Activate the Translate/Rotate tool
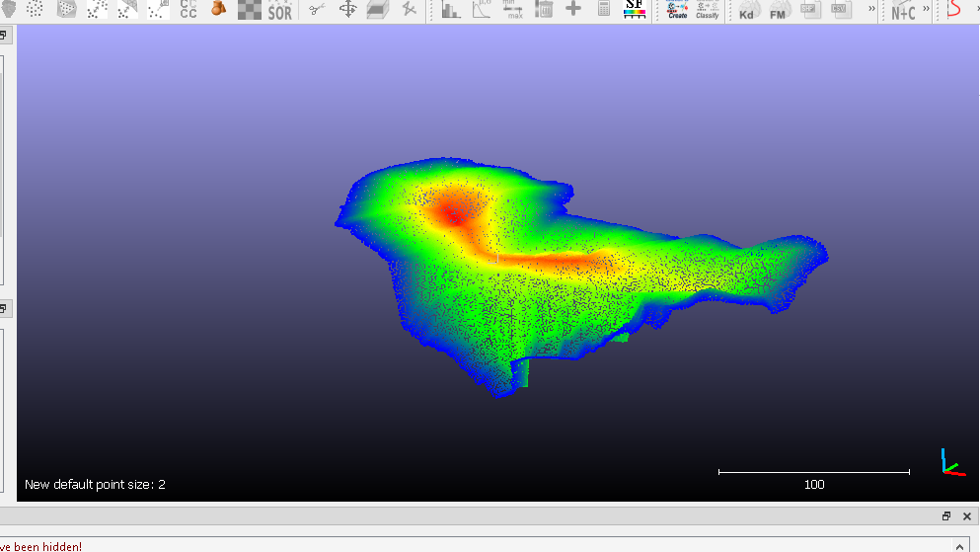 (347, 10)
